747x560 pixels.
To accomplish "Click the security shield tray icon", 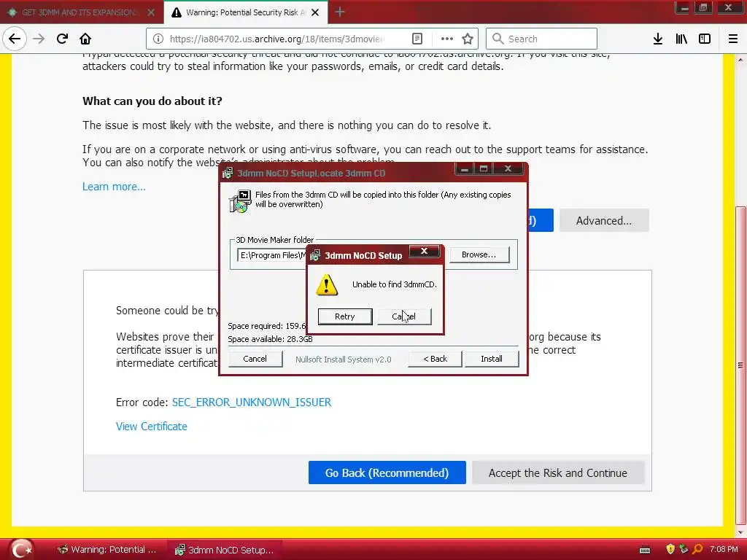I will point(670,550).
